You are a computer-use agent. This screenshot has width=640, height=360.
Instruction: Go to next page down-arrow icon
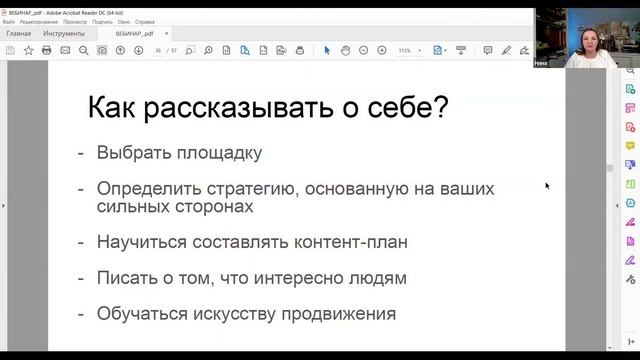coord(139,50)
